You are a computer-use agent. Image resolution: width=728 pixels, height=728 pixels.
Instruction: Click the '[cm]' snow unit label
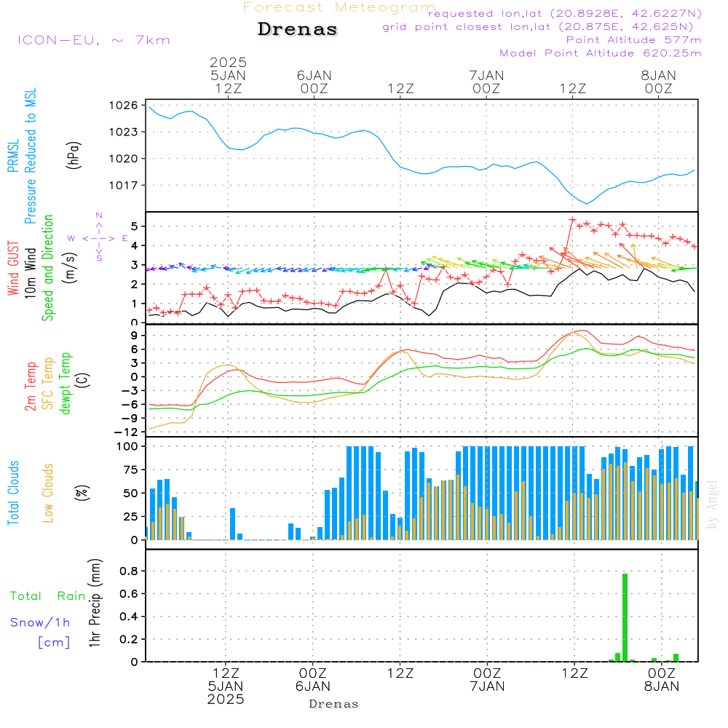coord(54,643)
